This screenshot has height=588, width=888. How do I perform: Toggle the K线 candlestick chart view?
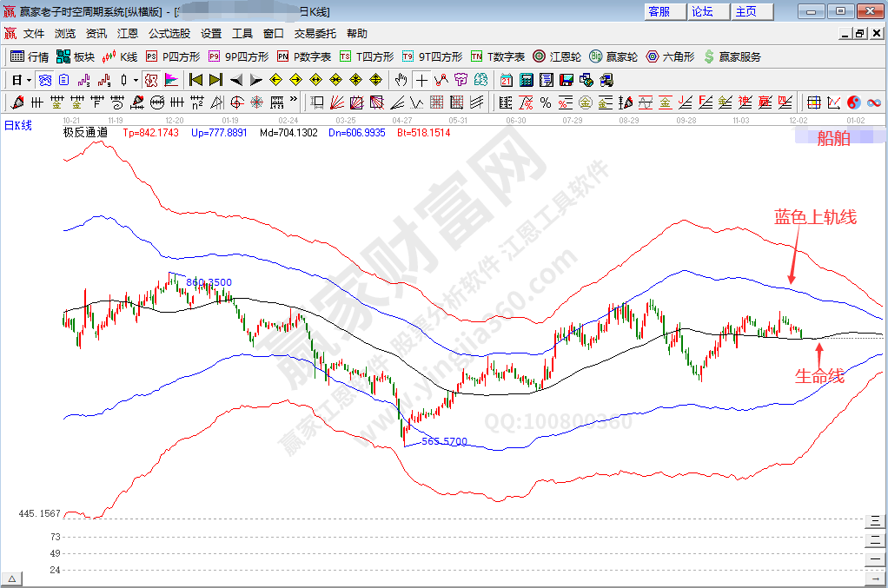tap(119, 56)
